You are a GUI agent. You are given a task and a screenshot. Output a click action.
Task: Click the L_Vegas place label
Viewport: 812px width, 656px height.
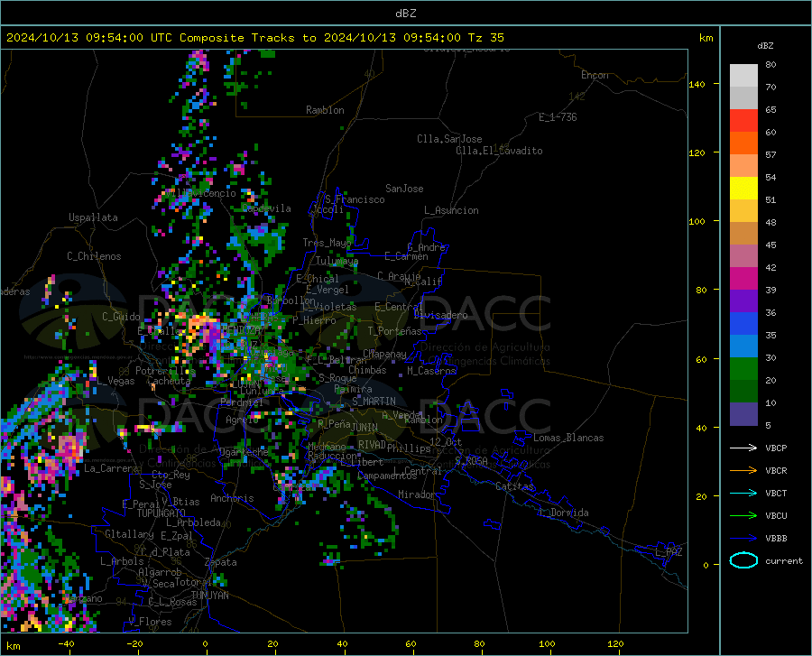(116, 381)
